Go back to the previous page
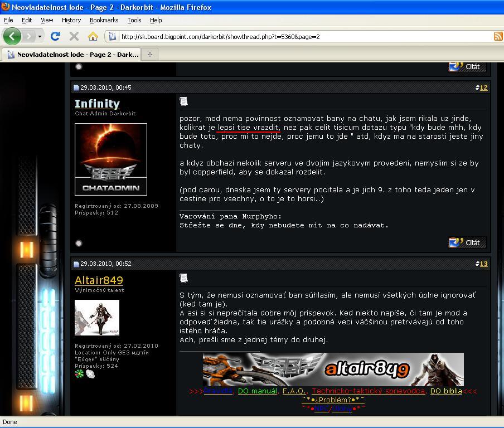Screen dimensions: 504x428 point(12,36)
